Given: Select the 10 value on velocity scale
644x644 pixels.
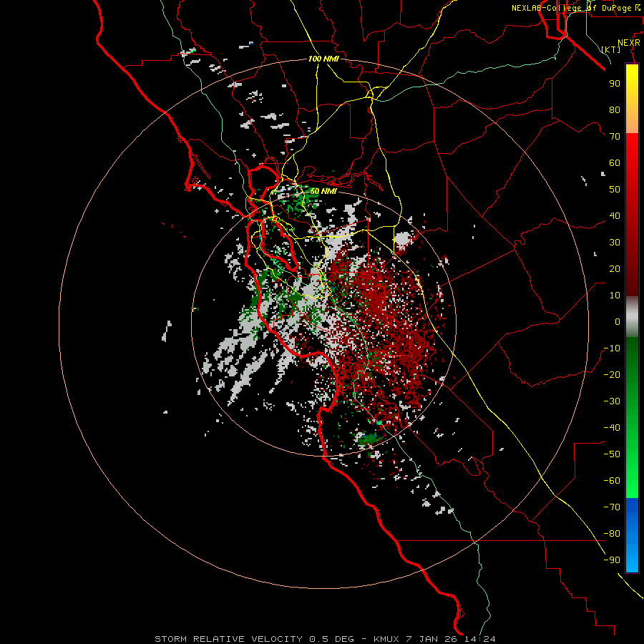Looking at the screenshot, I should coord(615,296).
